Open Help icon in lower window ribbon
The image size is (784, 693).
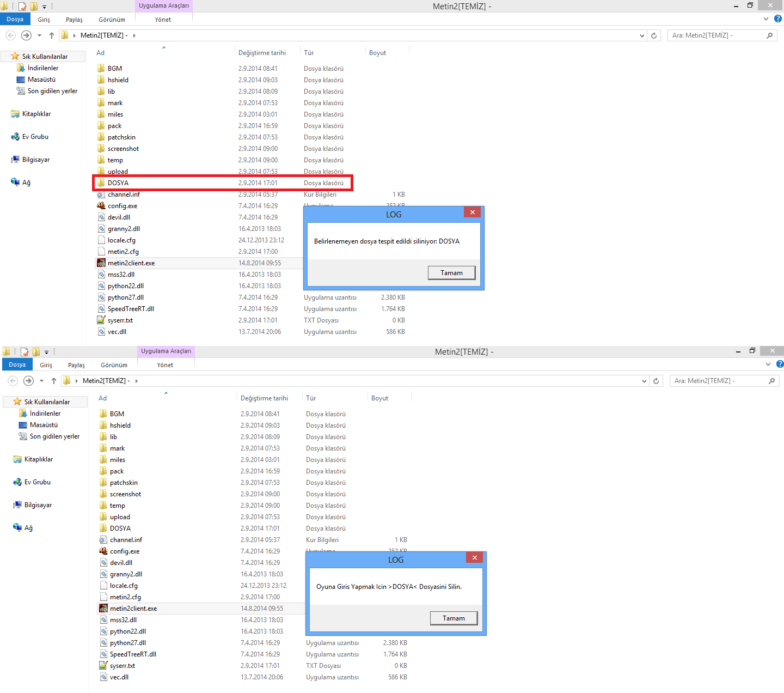coord(780,364)
